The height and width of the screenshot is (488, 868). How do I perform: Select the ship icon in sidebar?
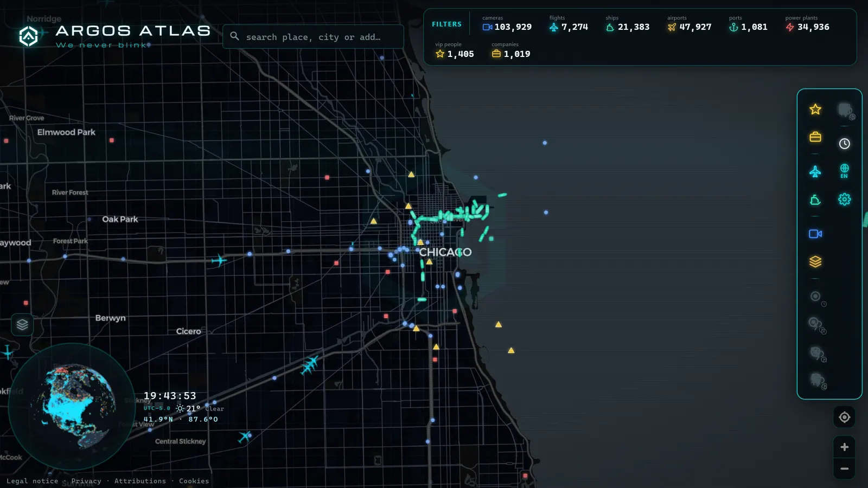(x=815, y=200)
